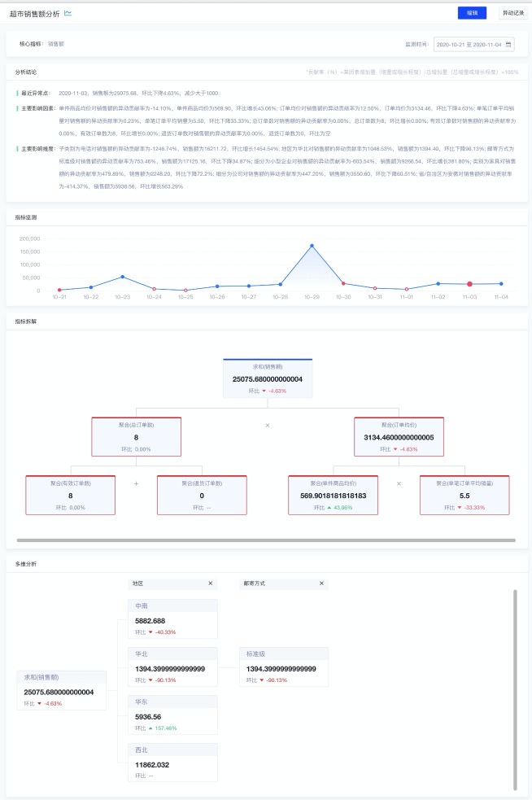The width and height of the screenshot is (532, 800).
Task: Click the line chart icon beside the title
Action: 68,13
